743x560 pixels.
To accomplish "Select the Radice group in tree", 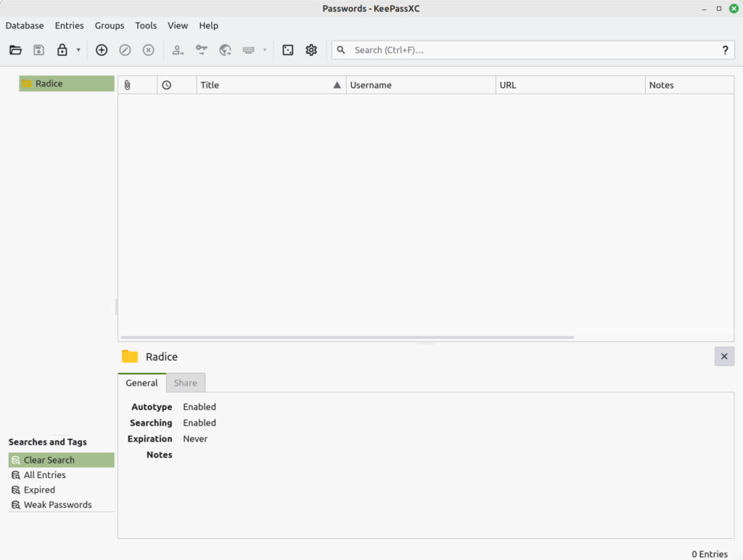I will (x=66, y=83).
